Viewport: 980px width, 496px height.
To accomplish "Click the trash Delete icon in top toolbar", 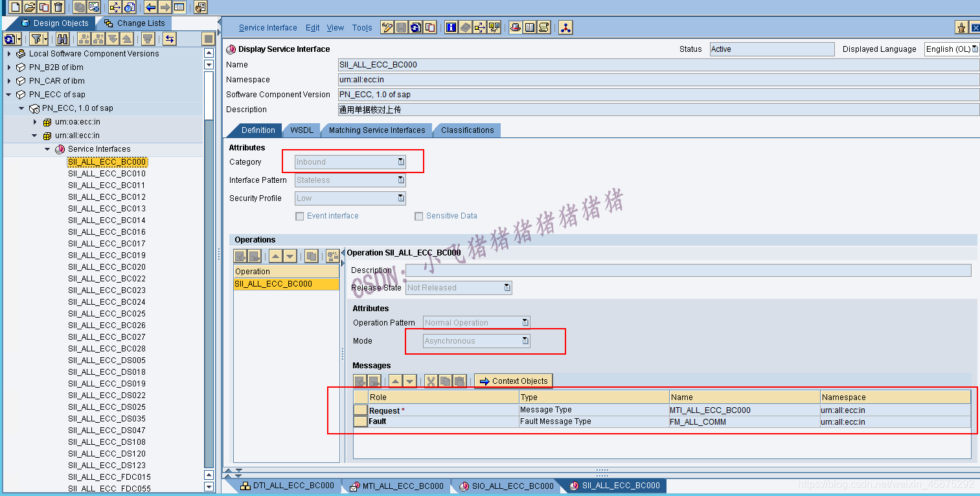I will [x=59, y=7].
